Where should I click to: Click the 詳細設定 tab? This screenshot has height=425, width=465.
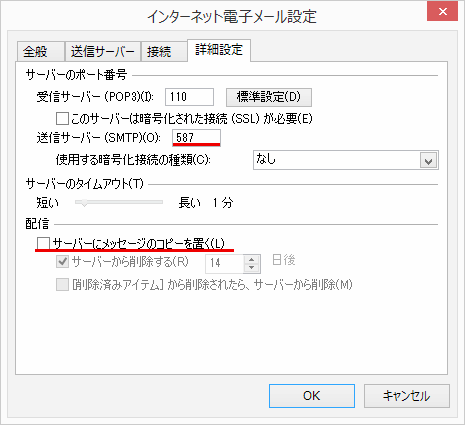tap(219, 50)
